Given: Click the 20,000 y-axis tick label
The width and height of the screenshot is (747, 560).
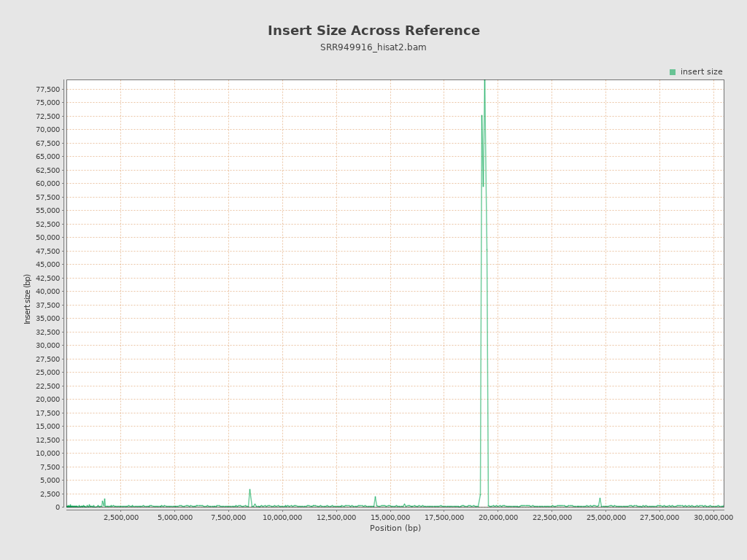Looking at the screenshot, I should [x=47, y=400].
